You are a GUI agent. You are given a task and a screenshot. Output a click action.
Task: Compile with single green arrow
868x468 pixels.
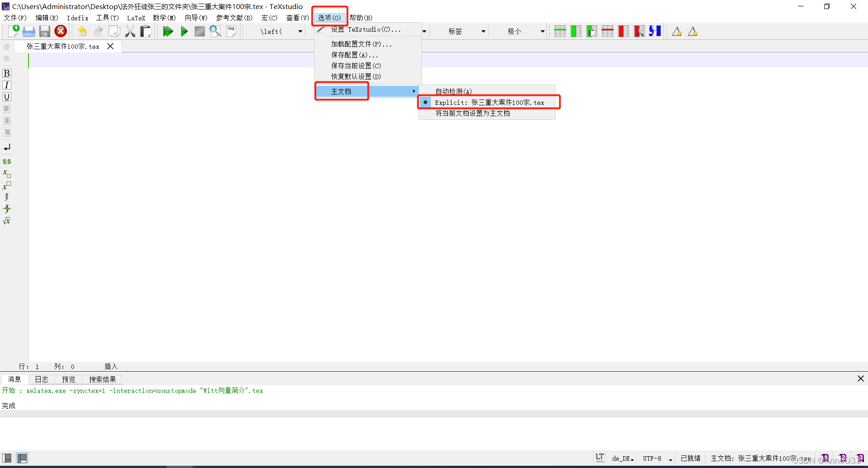point(184,31)
